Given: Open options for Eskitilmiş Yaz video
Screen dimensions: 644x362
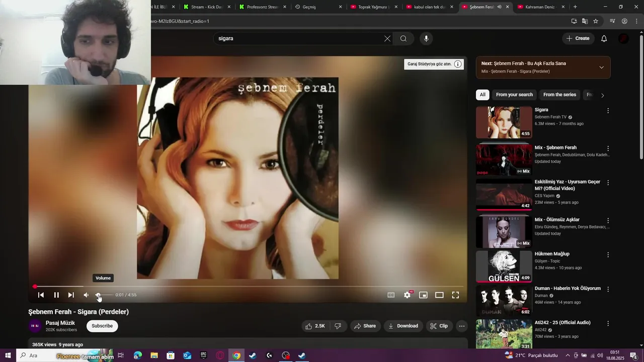Looking at the screenshot, I should [x=608, y=183].
